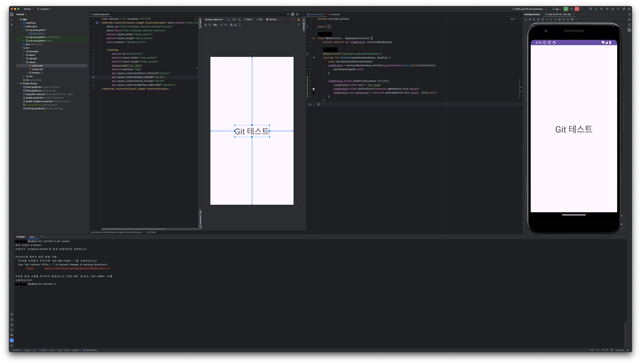Image resolution: width=641 pixels, height=364 pixels.
Task: Switch editor to Split view mode
Action: pyautogui.click(x=292, y=14)
